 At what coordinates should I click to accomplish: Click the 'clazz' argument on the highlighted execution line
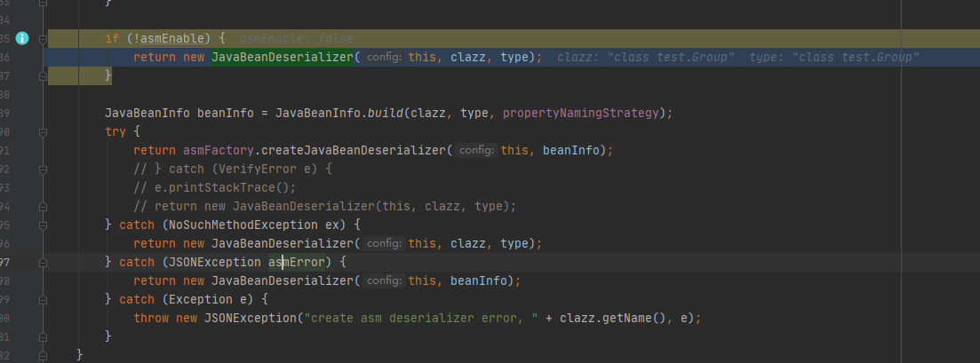click(x=468, y=58)
